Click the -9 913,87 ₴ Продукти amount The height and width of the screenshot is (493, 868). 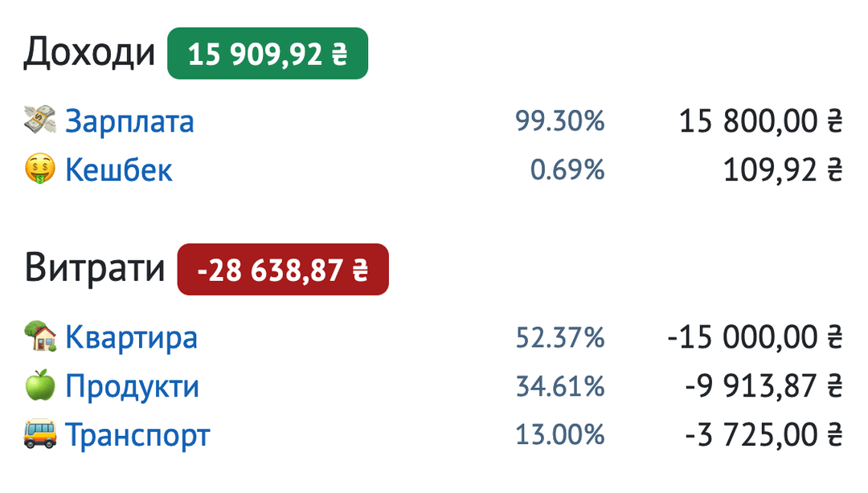[x=764, y=386]
